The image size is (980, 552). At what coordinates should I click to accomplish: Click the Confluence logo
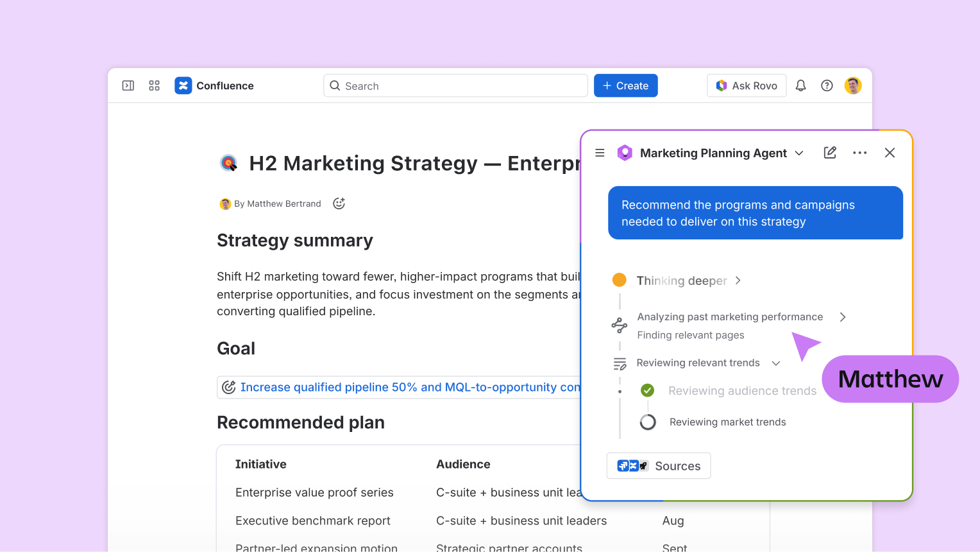pos(183,85)
